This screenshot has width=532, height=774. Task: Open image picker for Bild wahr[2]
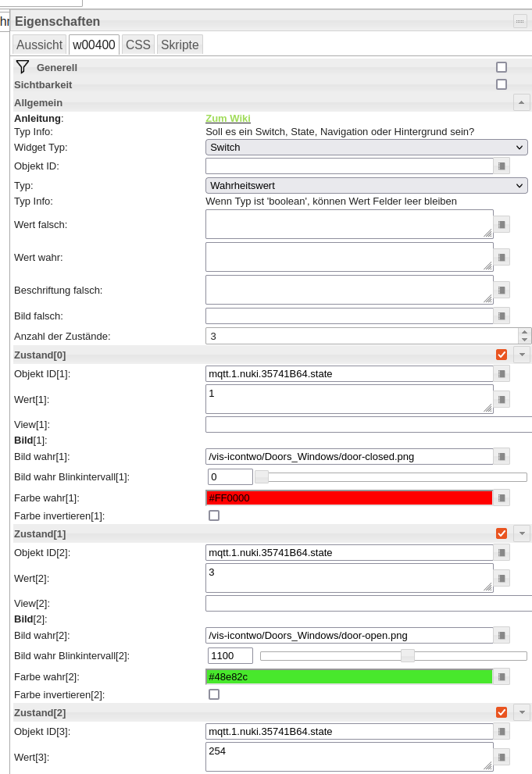[502, 635]
